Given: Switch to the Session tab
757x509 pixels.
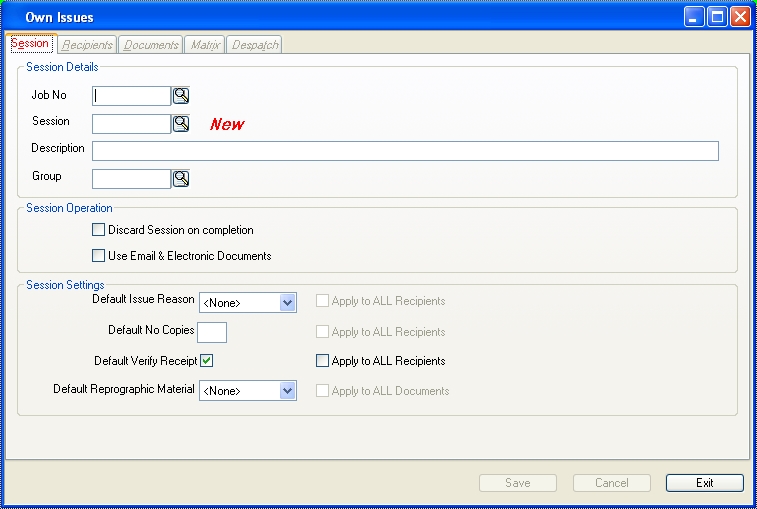Looking at the screenshot, I should 30,43.
